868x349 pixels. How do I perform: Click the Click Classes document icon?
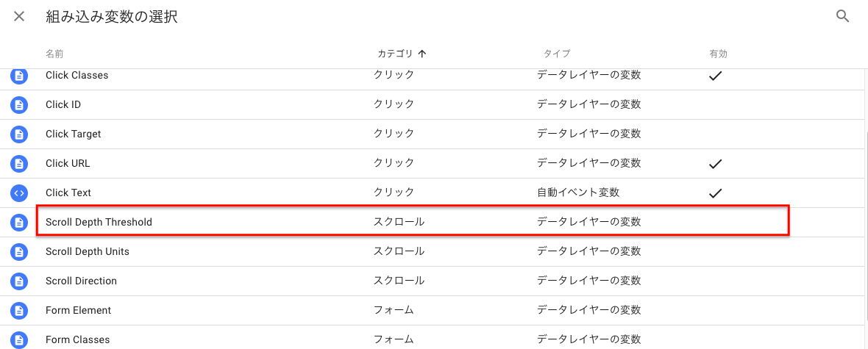[19, 75]
